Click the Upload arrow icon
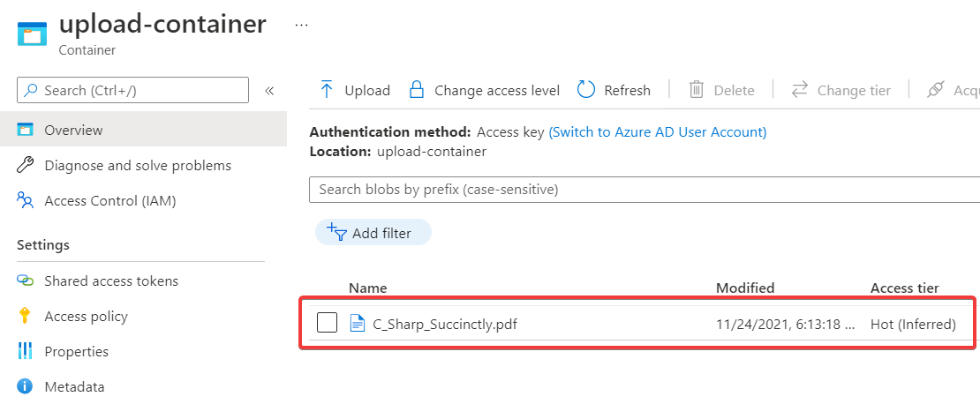This screenshot has width=980, height=404. click(327, 90)
